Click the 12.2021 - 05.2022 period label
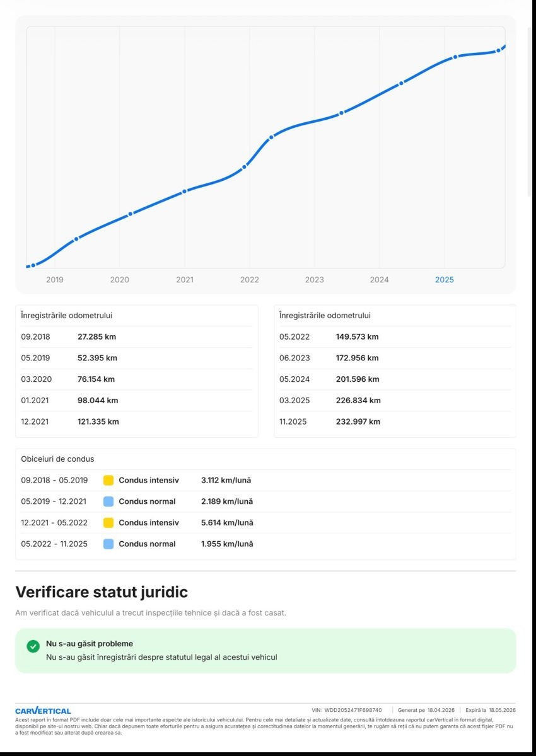The image size is (536, 756). pos(54,523)
